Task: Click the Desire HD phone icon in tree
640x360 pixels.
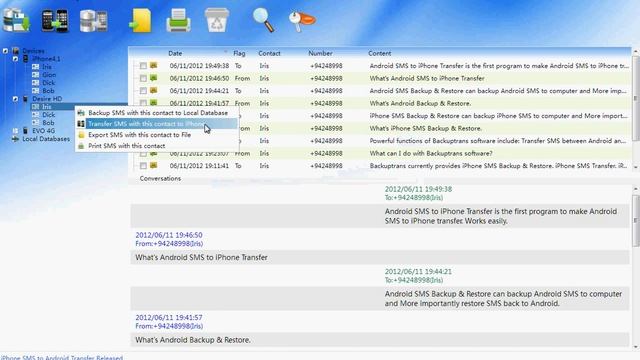Action: pyautogui.click(x=25, y=99)
